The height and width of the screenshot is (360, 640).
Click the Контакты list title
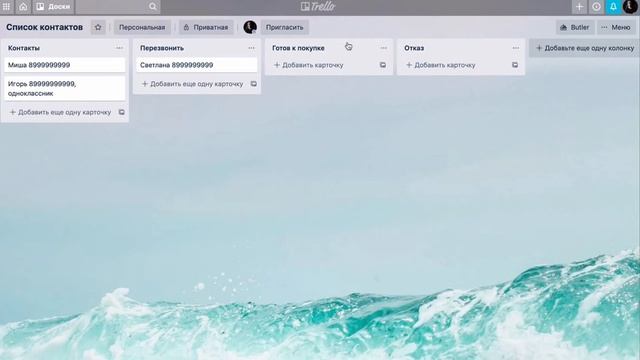tap(24, 48)
